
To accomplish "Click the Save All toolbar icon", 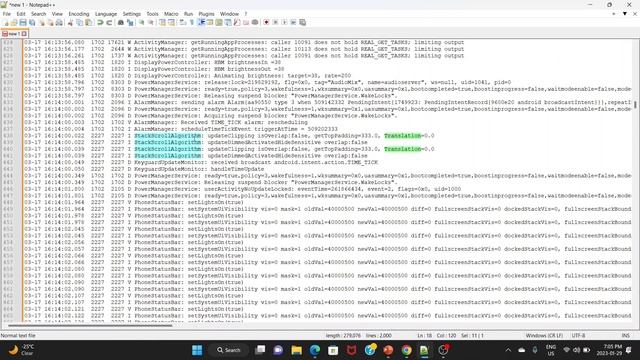I will tap(32, 22).
